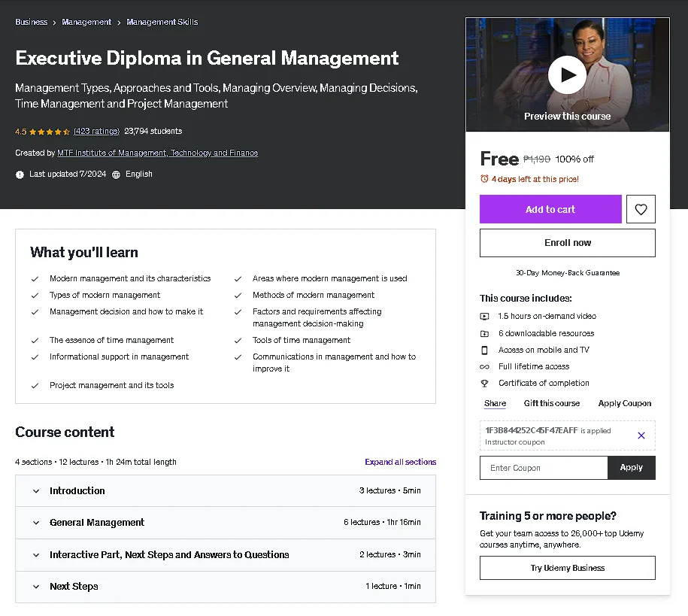Click the certificate trophy icon
This screenshot has width=688, height=616.
484,384
